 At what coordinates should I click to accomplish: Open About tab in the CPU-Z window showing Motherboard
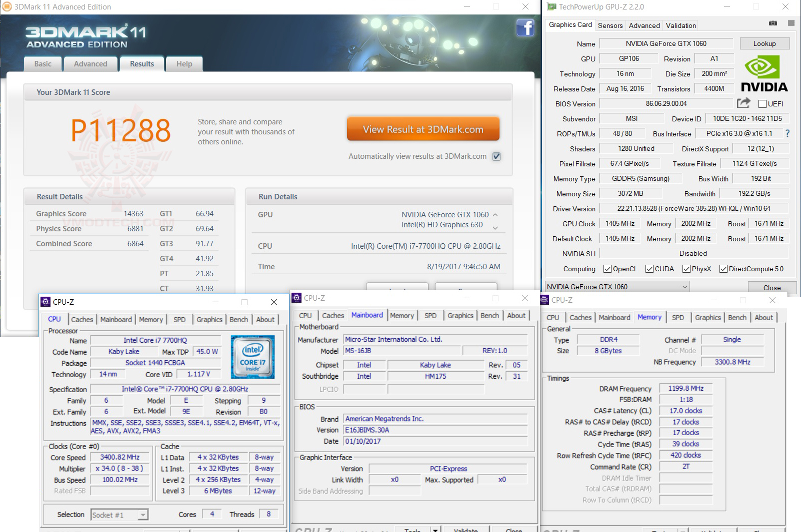(516, 316)
